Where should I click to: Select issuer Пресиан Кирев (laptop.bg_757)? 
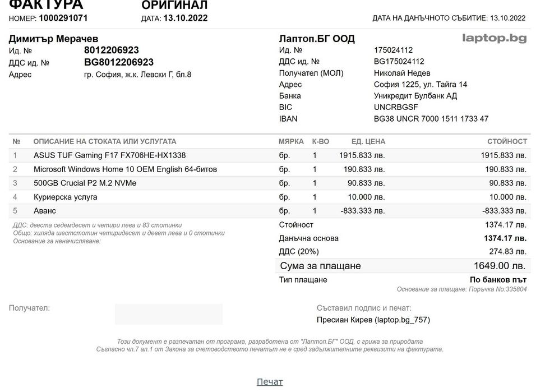tap(373, 320)
